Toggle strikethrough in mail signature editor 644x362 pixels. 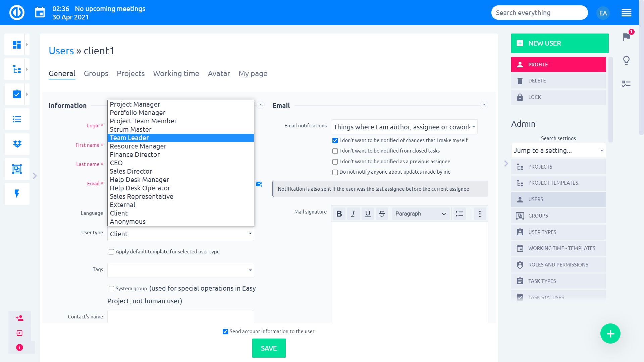tap(382, 214)
